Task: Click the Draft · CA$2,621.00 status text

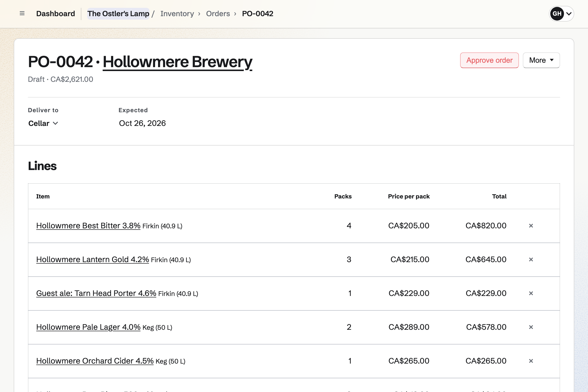Action: point(61,79)
